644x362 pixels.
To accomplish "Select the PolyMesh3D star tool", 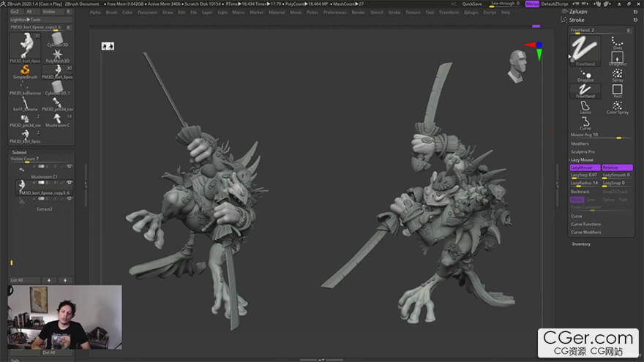I will tap(57, 56).
